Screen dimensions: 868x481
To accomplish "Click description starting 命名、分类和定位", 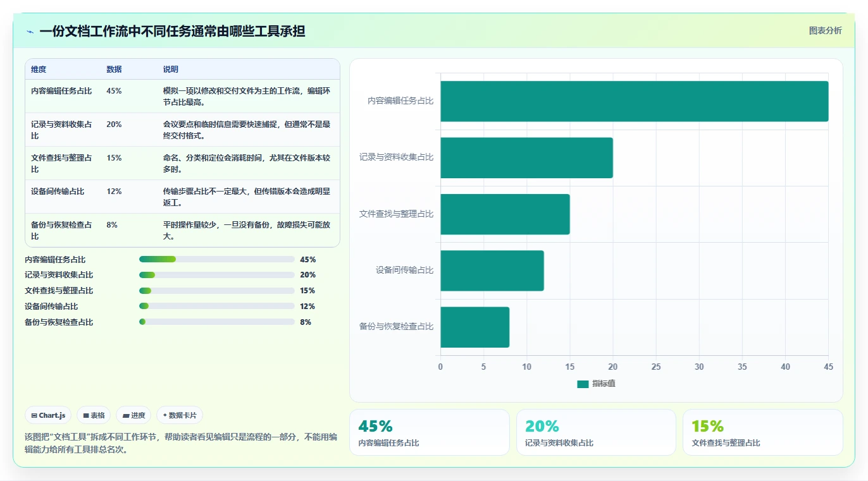I will pyautogui.click(x=247, y=164).
